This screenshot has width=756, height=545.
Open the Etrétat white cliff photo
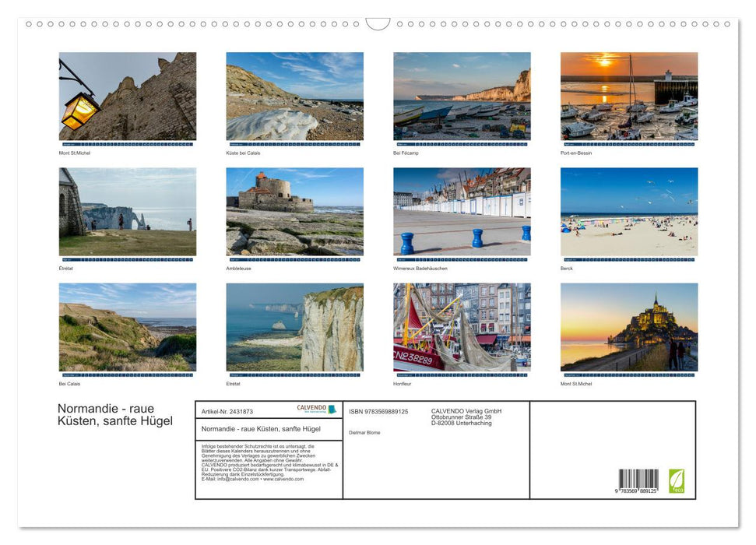[x=294, y=327]
